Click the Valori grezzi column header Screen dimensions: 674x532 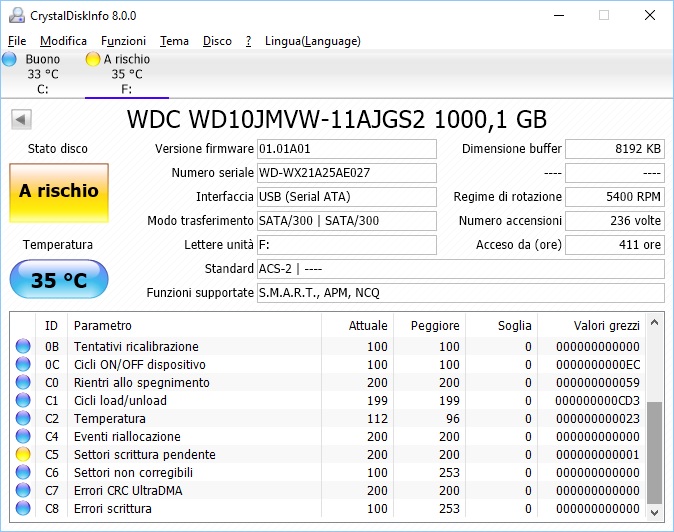pos(591,326)
